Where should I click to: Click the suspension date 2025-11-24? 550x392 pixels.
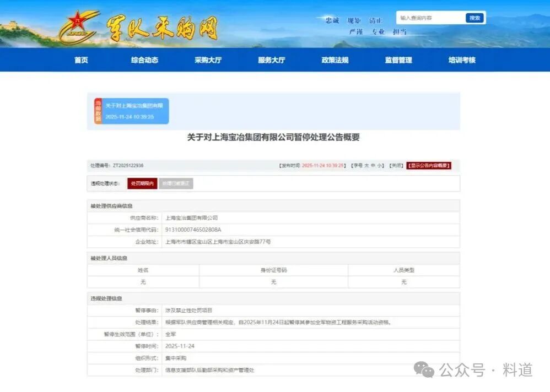(x=180, y=346)
